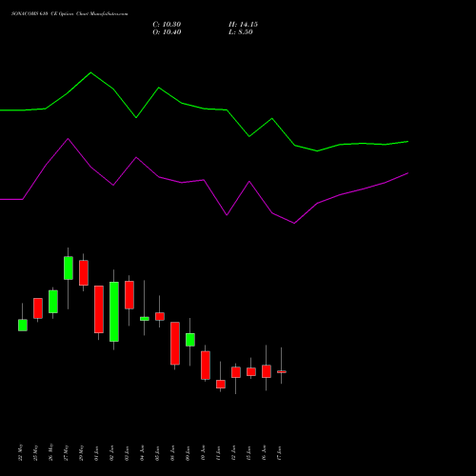Screen dimensions: 476x476
Task: Click the 27 May date label
Action: pos(67,452)
